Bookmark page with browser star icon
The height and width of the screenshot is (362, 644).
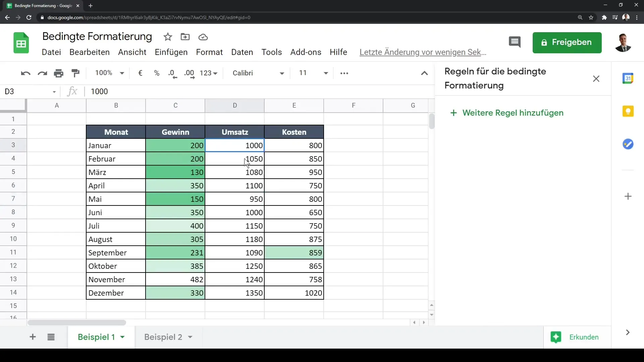coord(591,17)
